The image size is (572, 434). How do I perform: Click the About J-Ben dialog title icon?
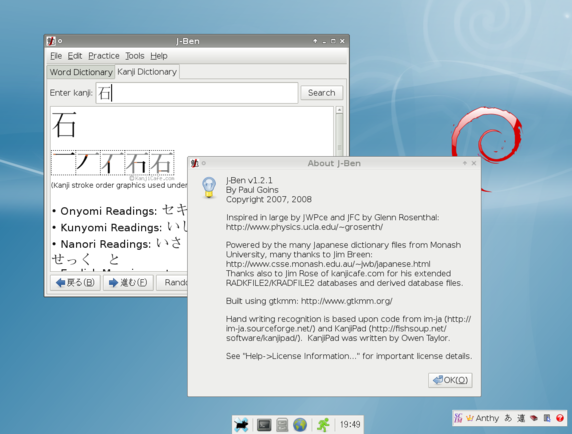195,163
